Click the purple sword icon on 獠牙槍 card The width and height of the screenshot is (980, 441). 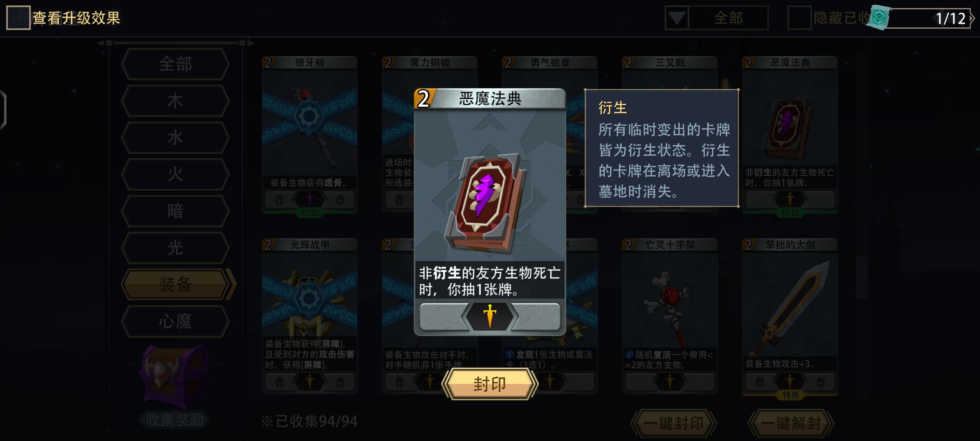click(x=310, y=199)
